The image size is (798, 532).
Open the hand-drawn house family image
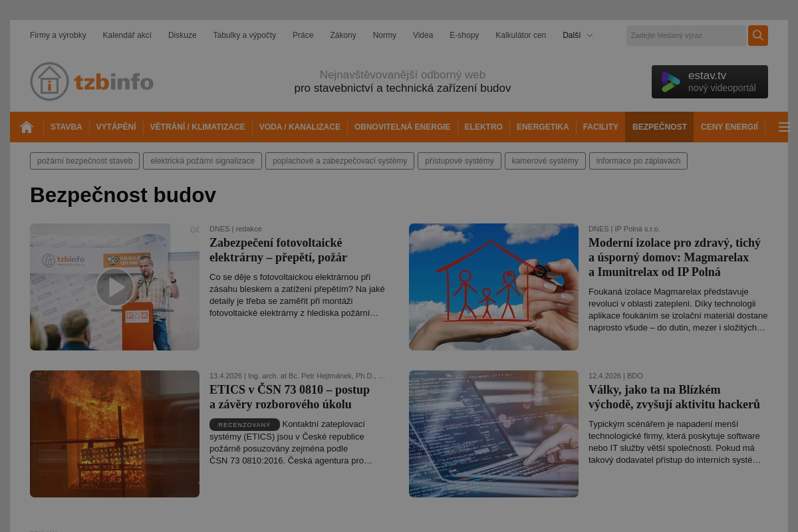point(493,287)
